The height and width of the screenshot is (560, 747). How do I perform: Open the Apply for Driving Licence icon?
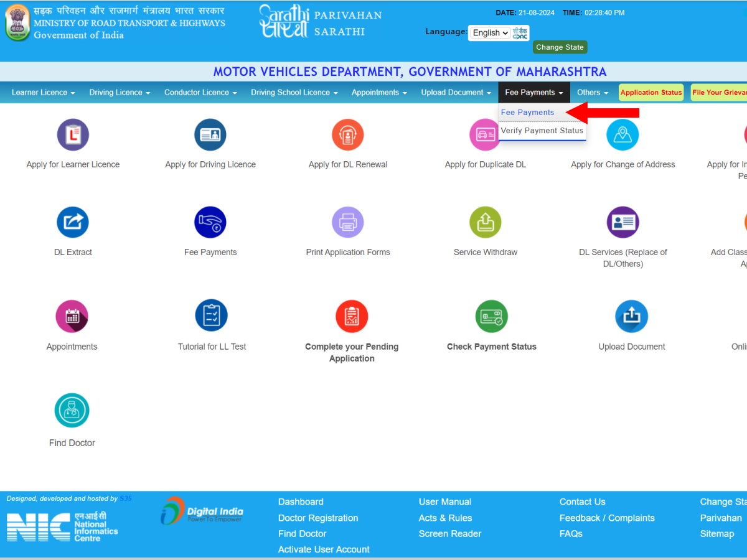pos(210,135)
